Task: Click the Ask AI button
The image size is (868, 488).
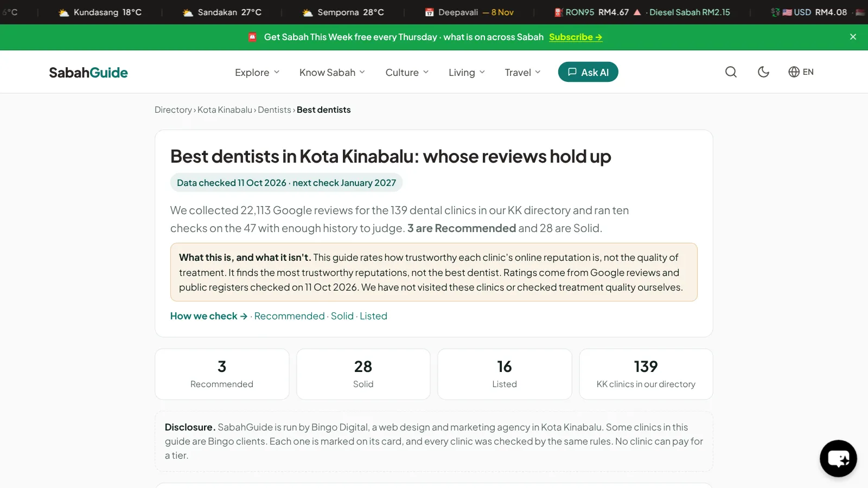Action: [588, 72]
